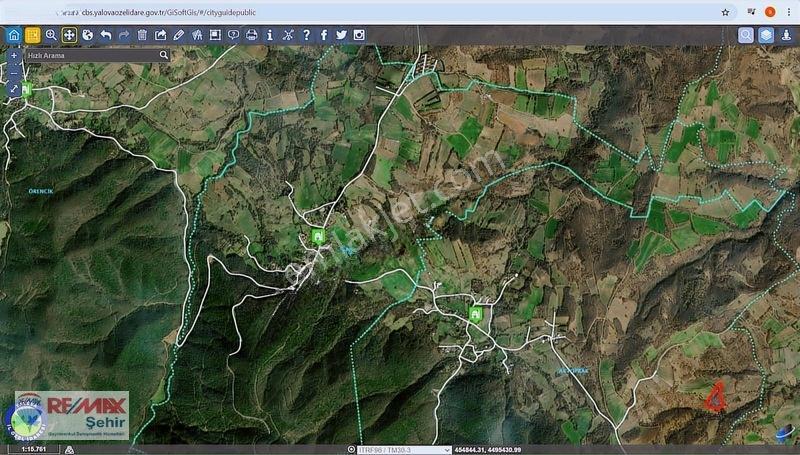Select the measure (compass and ruler) tool
Viewport: 800px width, 455px height.
(x=197, y=35)
